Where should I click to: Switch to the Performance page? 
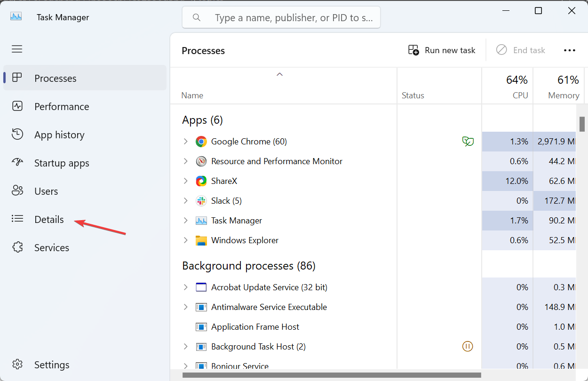[x=85, y=106]
